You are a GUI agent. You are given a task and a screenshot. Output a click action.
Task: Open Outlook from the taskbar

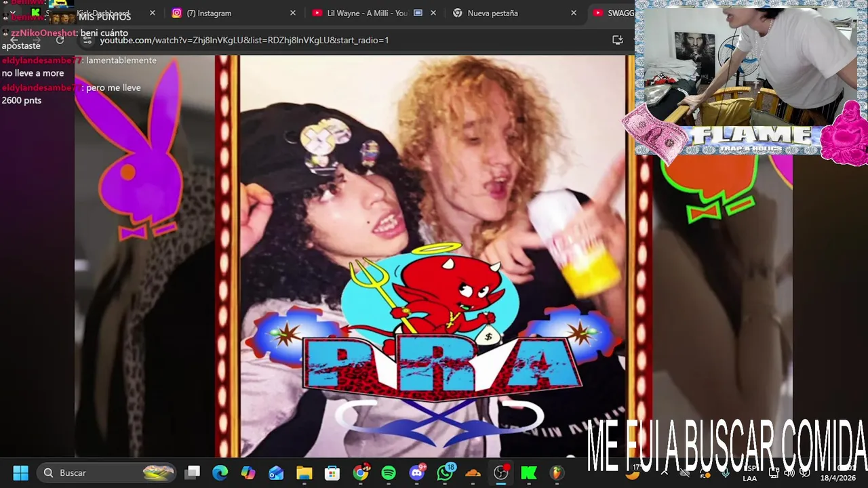click(x=276, y=472)
